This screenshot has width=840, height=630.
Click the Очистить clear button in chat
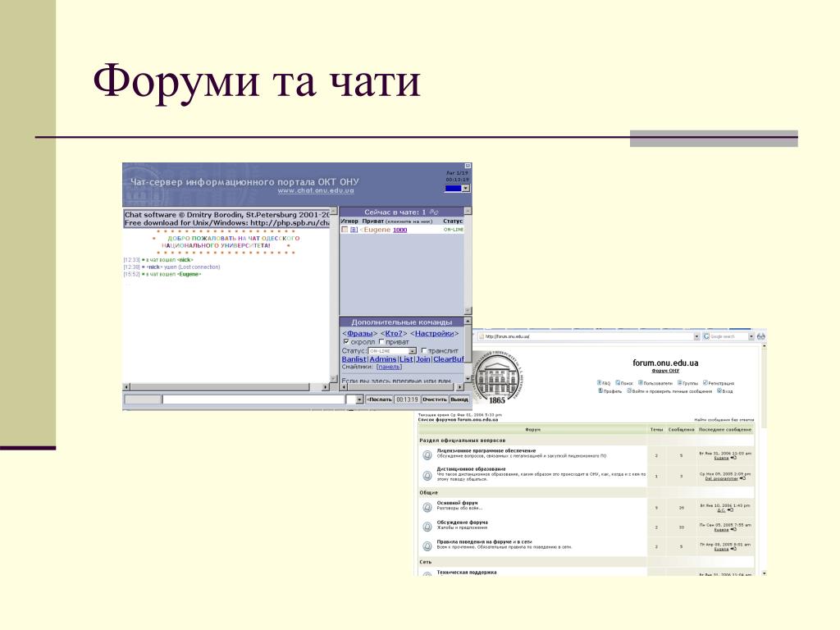click(x=435, y=399)
